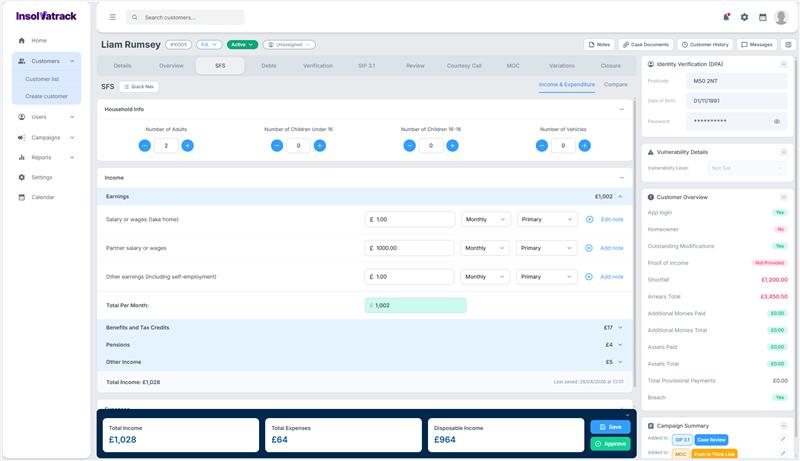Open the Vulnerability Level dropdown
The image size is (800, 461).
click(x=747, y=168)
